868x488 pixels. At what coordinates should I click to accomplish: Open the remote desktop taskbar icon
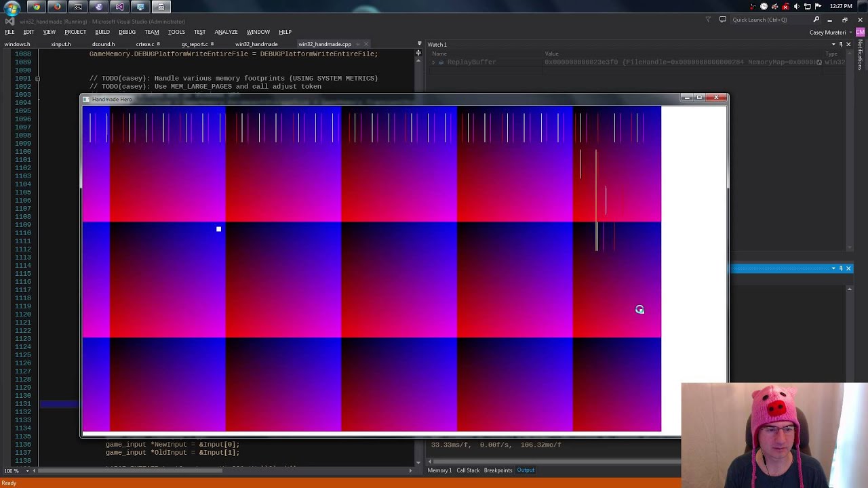pos(140,7)
